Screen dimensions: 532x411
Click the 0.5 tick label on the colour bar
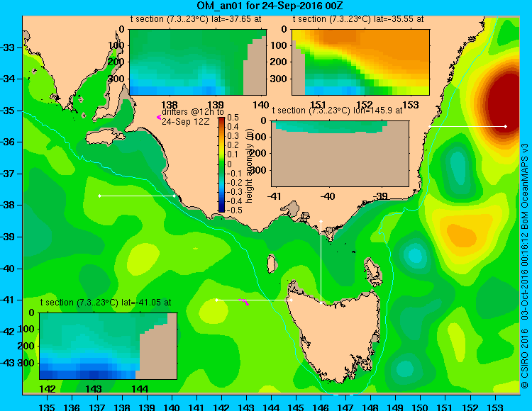(233, 118)
